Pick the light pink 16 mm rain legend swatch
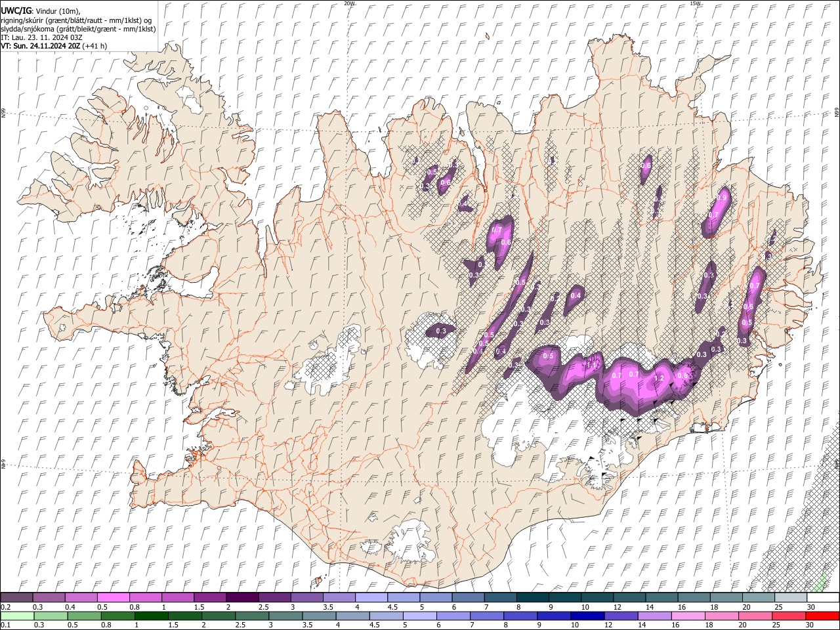The width and height of the screenshot is (840, 630). click(688, 616)
